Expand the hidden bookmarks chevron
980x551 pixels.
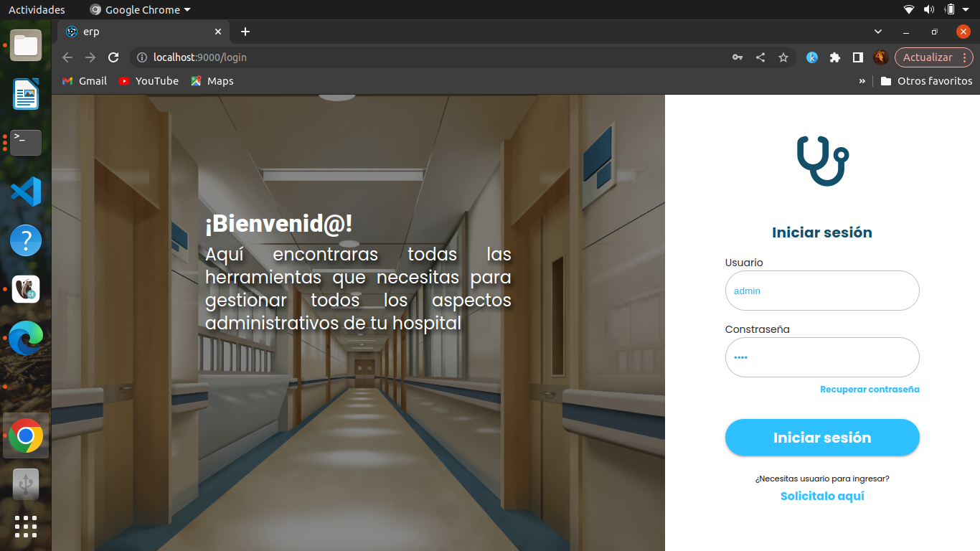[862, 81]
